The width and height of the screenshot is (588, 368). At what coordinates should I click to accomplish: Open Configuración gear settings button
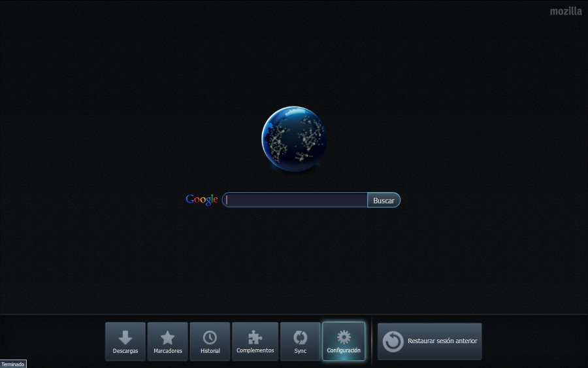coord(344,341)
